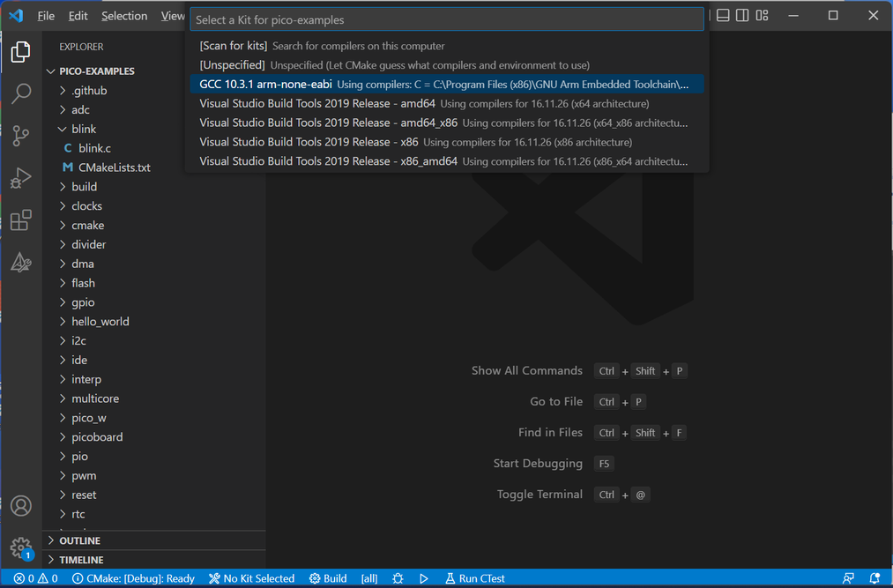Image resolution: width=893 pixels, height=588 pixels.
Task: Expand the interp folder
Action: tap(153, 379)
